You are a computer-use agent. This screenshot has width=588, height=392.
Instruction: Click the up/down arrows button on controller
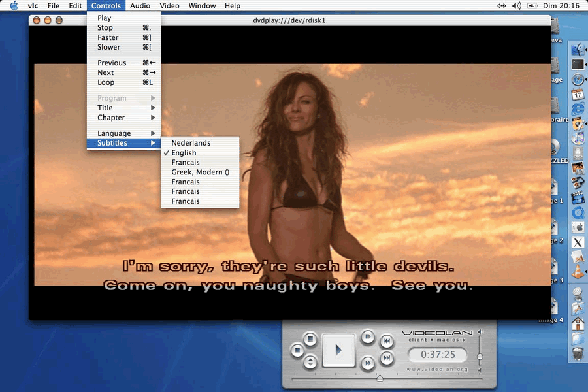pos(310,362)
